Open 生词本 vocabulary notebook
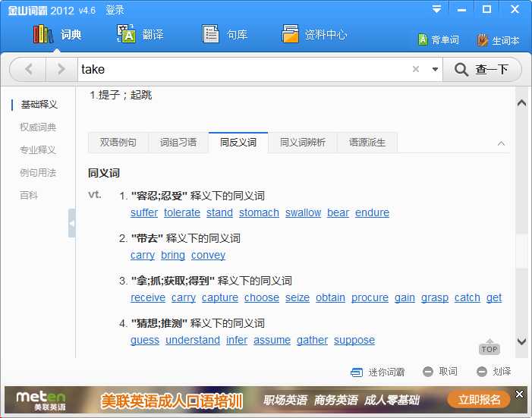This screenshot has height=418, width=532. click(499, 40)
